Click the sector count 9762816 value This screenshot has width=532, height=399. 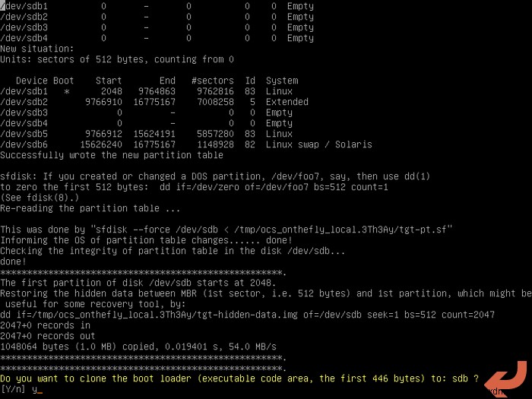pyautogui.click(x=215, y=91)
